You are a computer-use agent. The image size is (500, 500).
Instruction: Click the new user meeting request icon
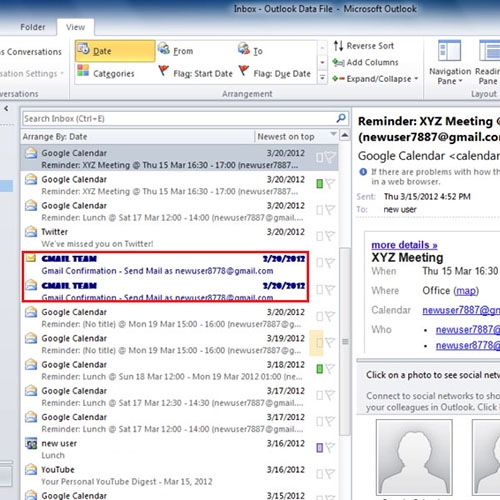31,444
